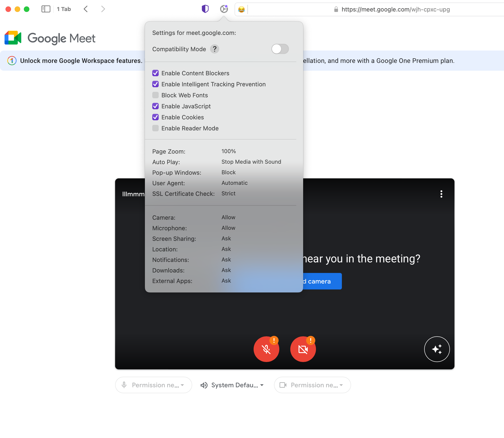The image size is (504, 438).
Task: Expand the System Default speaker dropdown
Action: point(232,385)
